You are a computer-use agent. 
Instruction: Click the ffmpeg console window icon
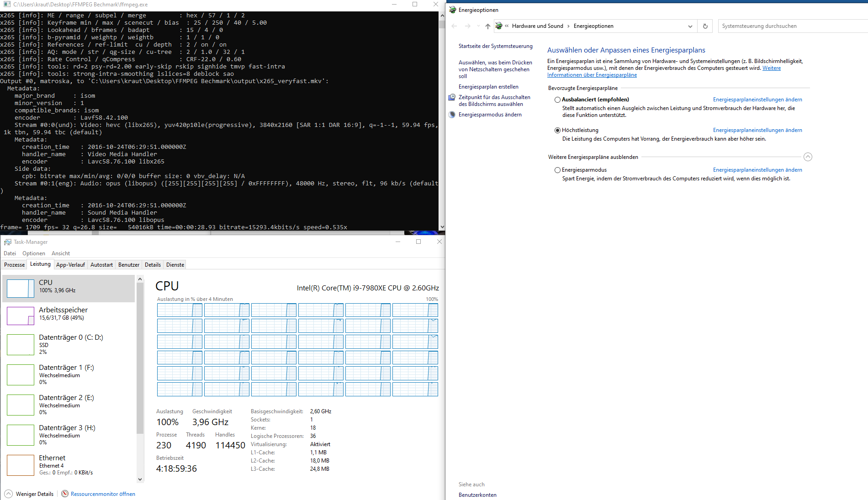pyautogui.click(x=7, y=4)
